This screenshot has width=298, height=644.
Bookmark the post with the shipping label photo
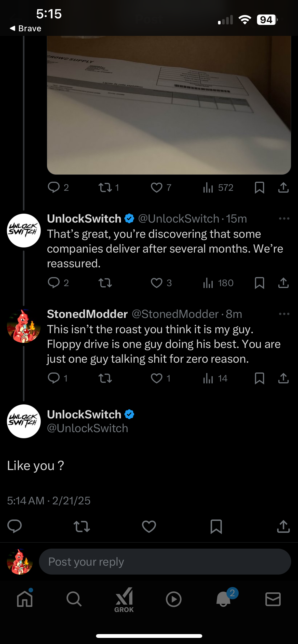click(x=259, y=188)
